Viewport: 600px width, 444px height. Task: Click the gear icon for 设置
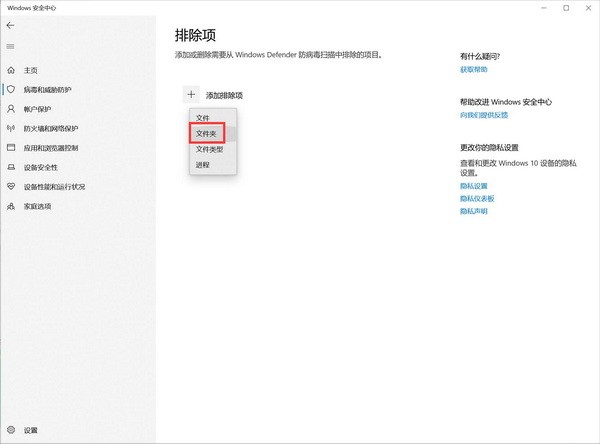(x=11, y=429)
